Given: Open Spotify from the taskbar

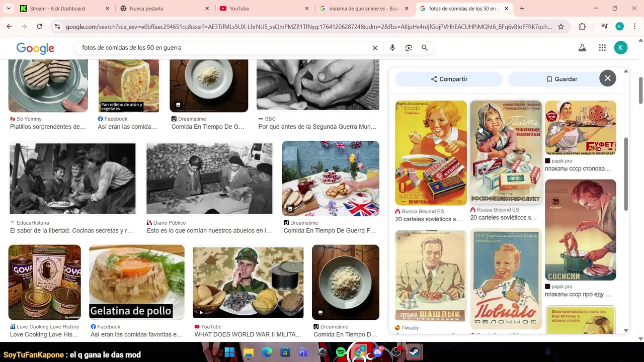Looking at the screenshot, I should pos(341,352).
